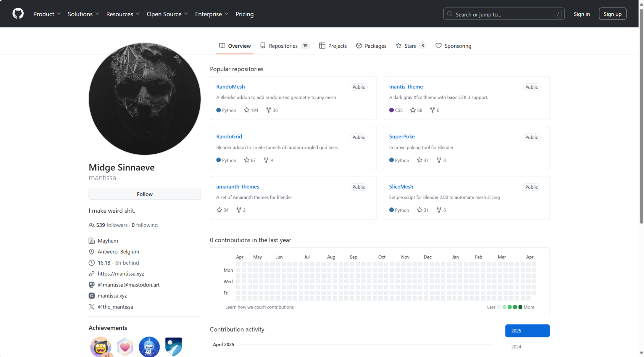Image resolution: width=644 pixels, height=357 pixels.
Task: Open the Starstruck achievement badge
Action: [x=101, y=346]
